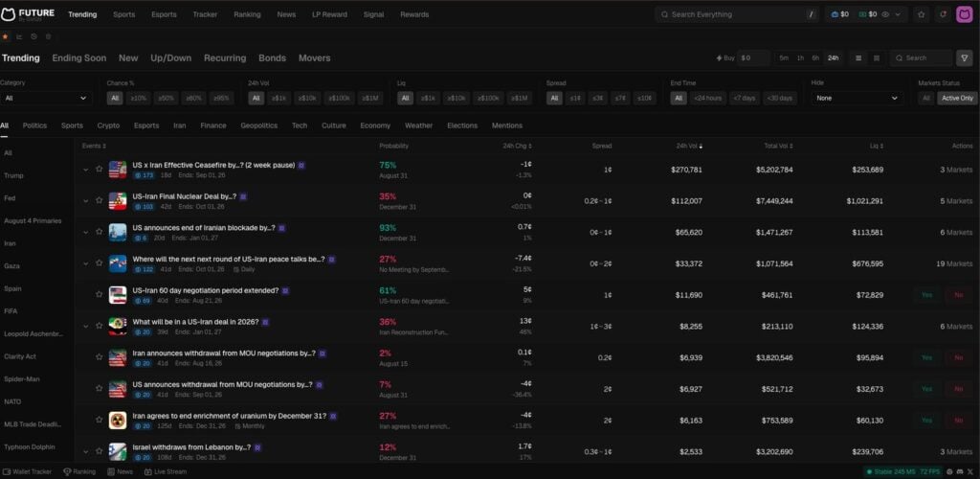The image size is (980, 479).
Task: Sort by Events column header
Action: pyautogui.click(x=94, y=146)
